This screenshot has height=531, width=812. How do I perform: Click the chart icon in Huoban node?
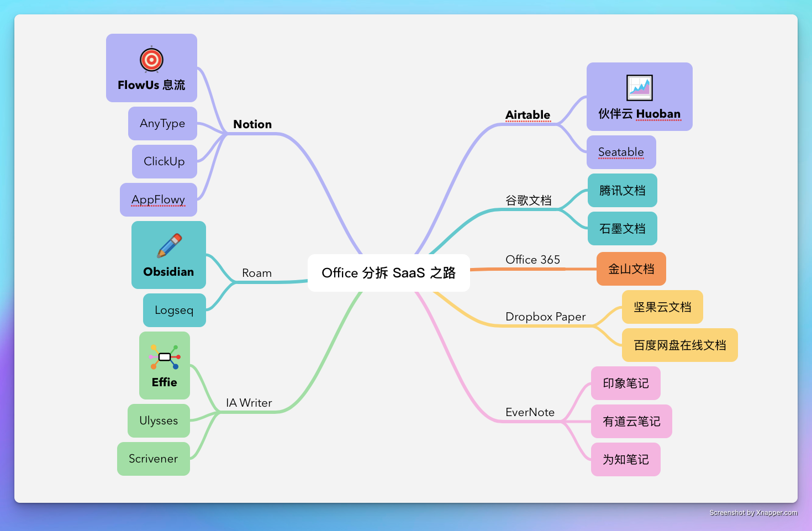click(640, 87)
